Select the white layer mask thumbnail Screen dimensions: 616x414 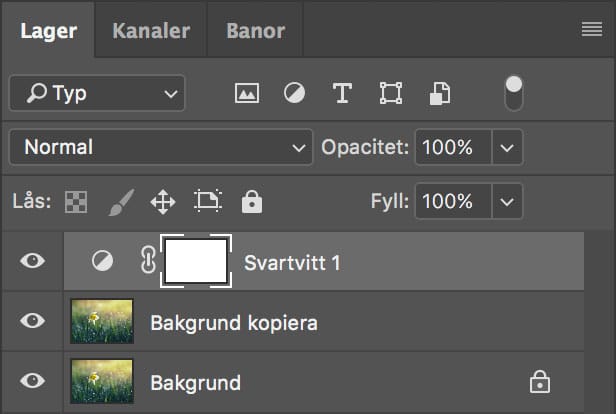pyautogui.click(x=196, y=261)
